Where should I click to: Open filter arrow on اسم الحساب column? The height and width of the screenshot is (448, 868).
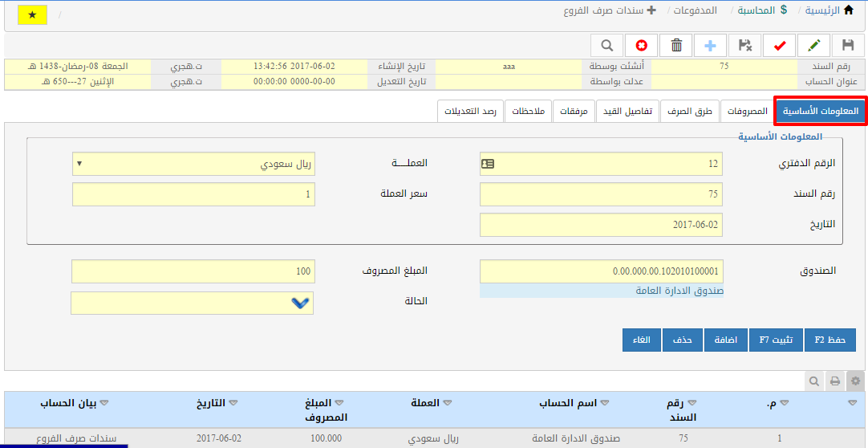[x=604, y=402]
